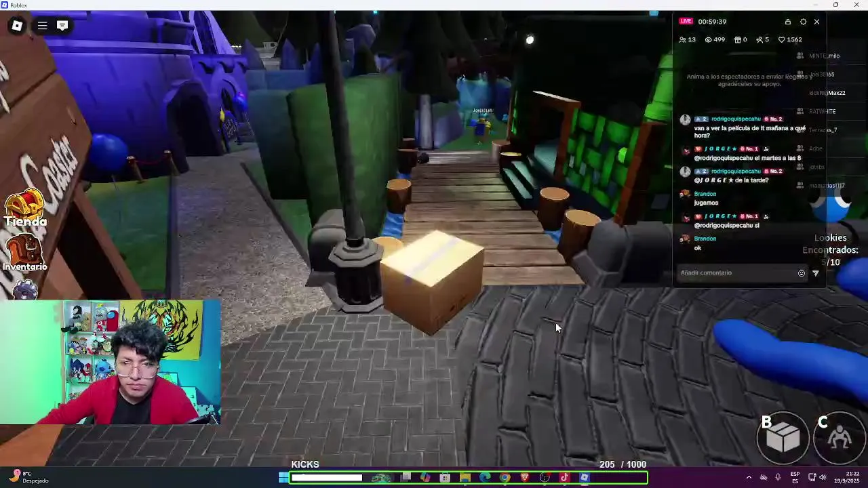The width and height of the screenshot is (868, 488).
Task: Click the 205 / 1000 kicks counter
Action: tap(623, 464)
